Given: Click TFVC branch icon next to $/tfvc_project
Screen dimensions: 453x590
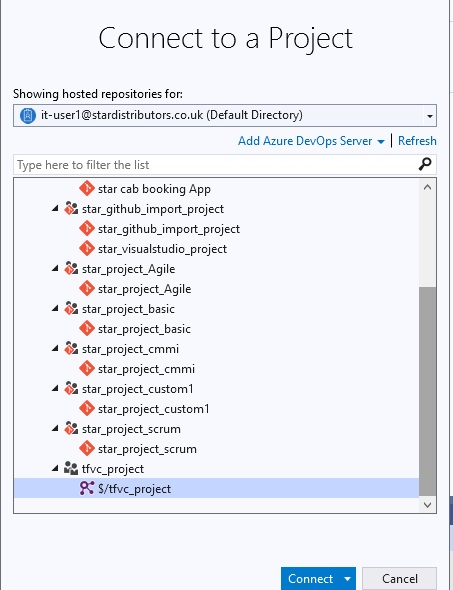Looking at the screenshot, I should [87, 488].
